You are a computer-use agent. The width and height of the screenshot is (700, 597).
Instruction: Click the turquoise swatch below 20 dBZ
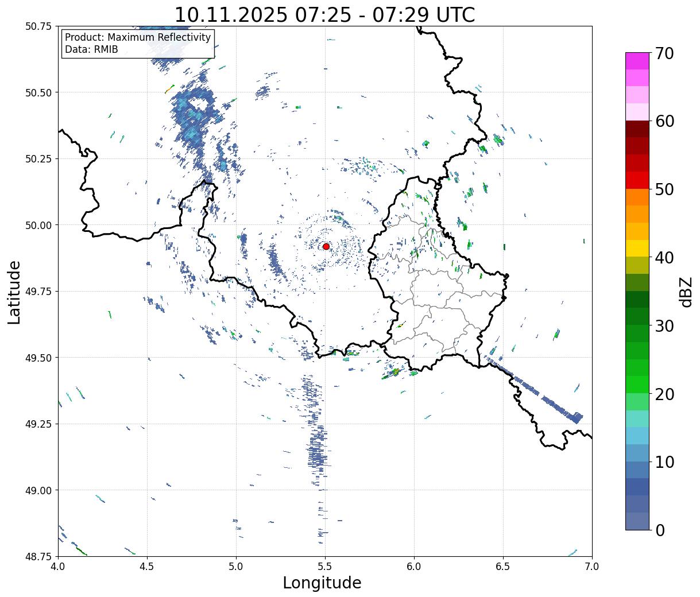pyautogui.click(x=637, y=419)
